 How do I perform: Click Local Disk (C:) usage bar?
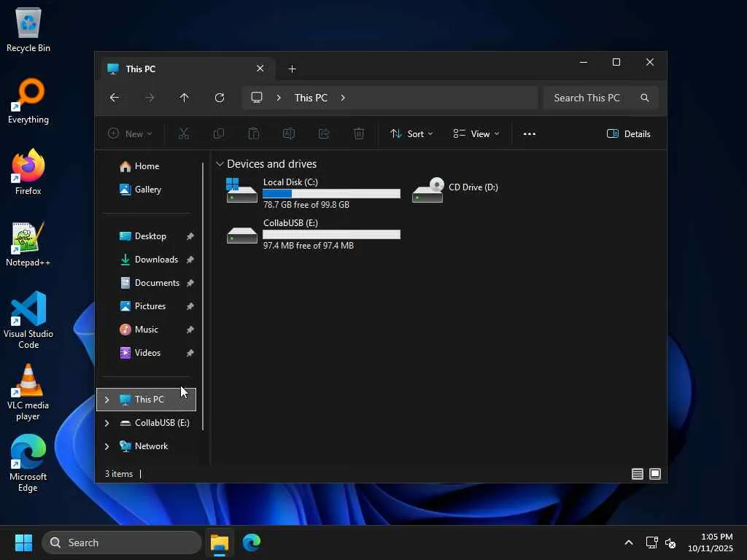tap(332, 193)
